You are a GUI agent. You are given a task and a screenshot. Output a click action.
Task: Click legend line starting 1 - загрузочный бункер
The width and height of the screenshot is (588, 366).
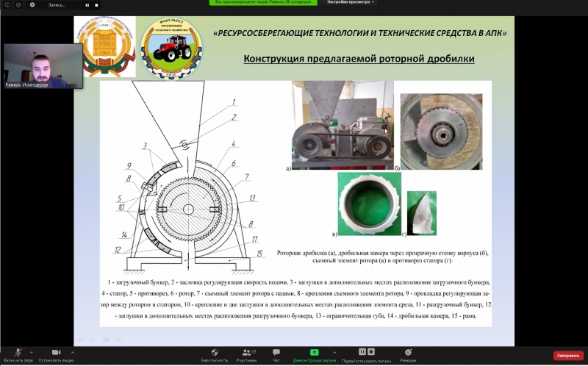[x=298, y=282]
